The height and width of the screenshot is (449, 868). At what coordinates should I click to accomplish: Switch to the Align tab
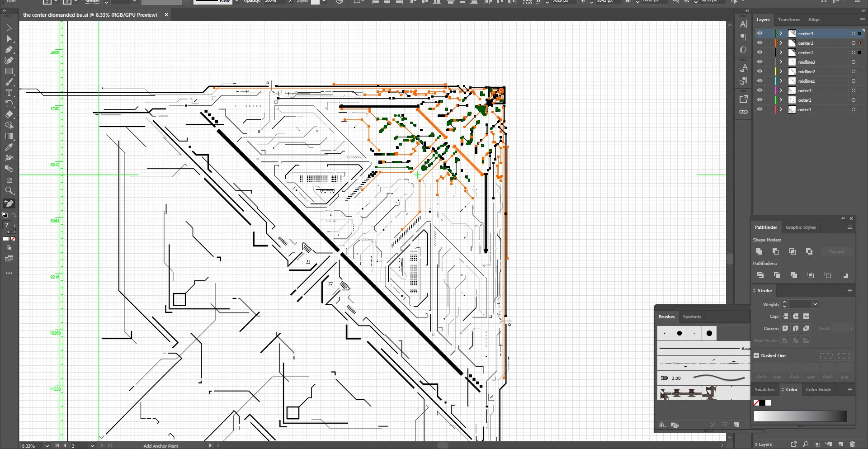(814, 20)
